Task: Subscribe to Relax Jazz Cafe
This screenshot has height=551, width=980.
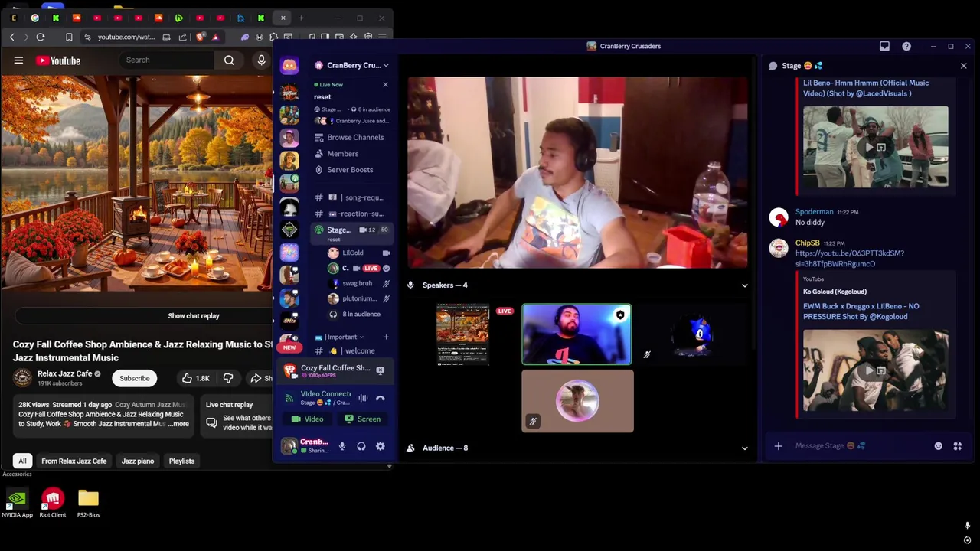Action: [x=134, y=378]
